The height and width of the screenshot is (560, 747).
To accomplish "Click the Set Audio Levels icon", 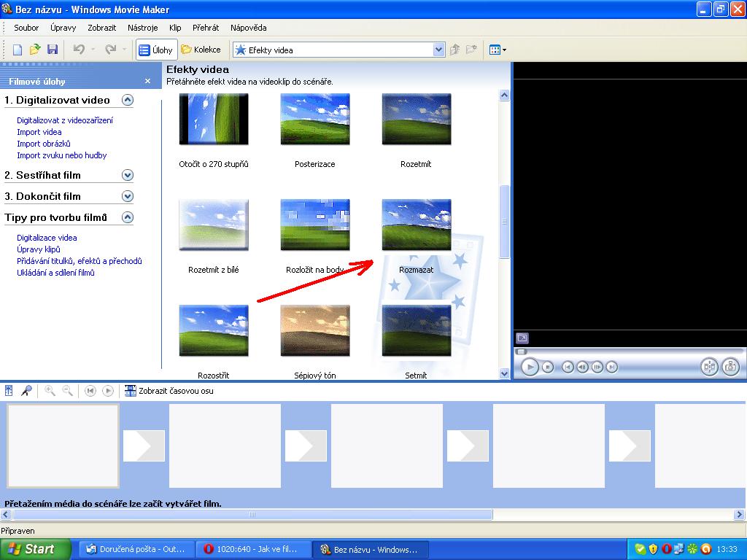I will [x=9, y=391].
